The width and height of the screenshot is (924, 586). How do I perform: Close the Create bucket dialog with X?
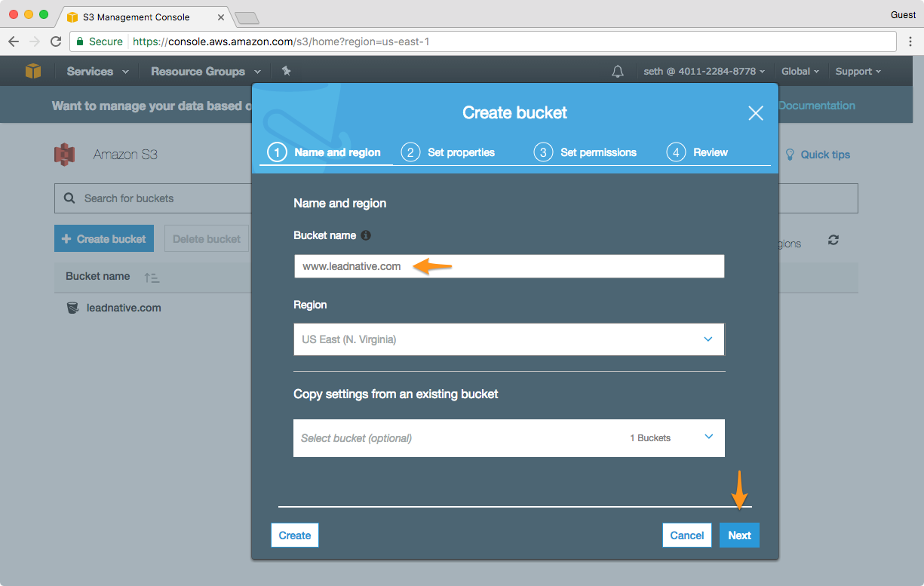[x=755, y=113]
